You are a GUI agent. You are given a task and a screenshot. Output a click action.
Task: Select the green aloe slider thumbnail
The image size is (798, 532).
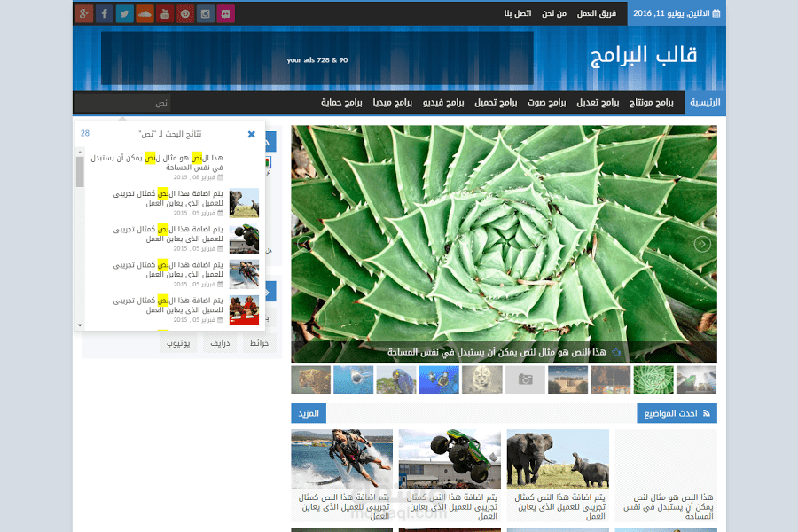[653, 379]
